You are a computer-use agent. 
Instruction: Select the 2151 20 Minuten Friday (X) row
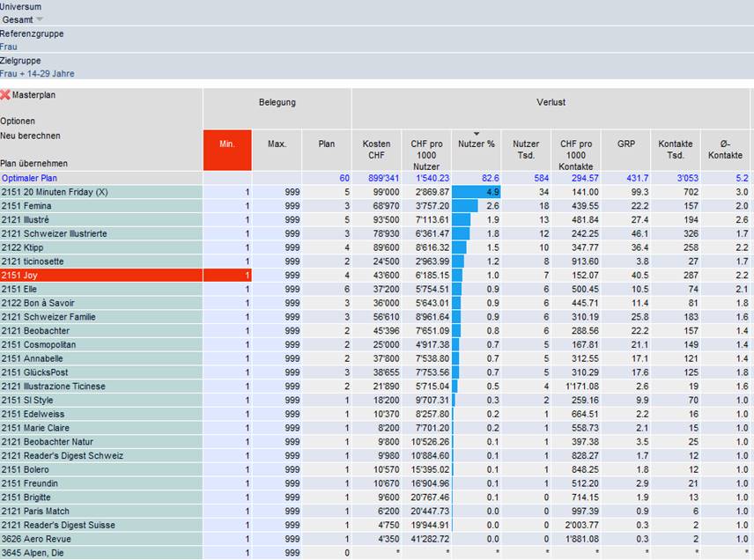click(x=101, y=192)
